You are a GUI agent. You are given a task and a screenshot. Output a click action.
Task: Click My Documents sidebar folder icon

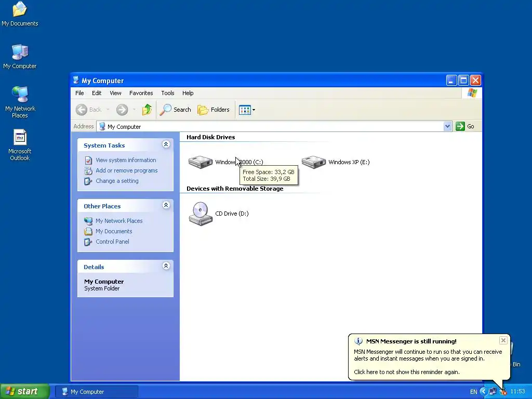click(x=88, y=231)
